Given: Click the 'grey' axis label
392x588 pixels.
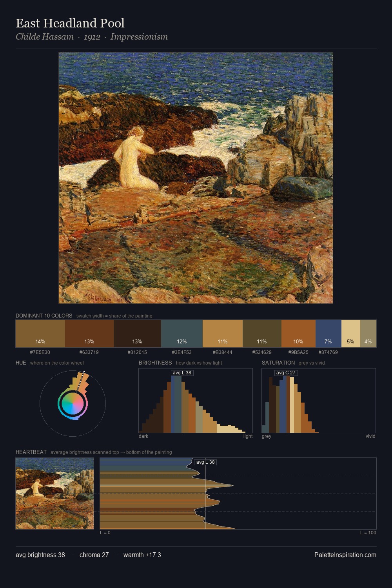Looking at the screenshot, I should pyautogui.click(x=267, y=436).
